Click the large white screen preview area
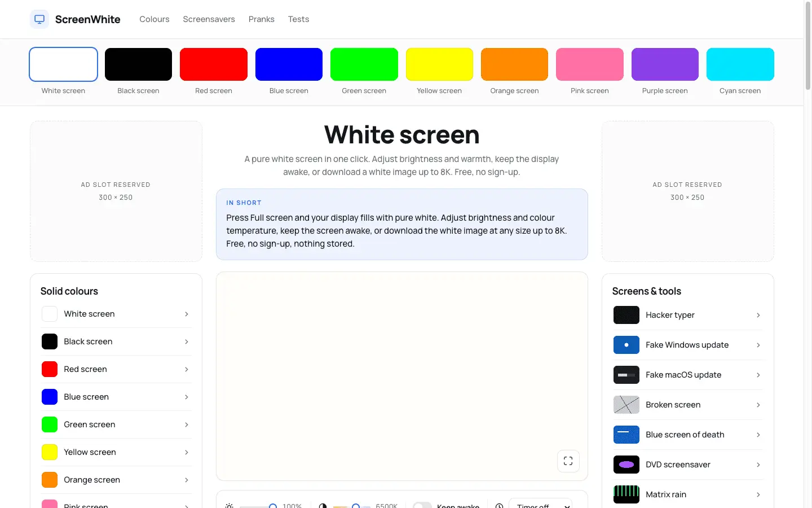This screenshot has width=812, height=508. coord(402,376)
